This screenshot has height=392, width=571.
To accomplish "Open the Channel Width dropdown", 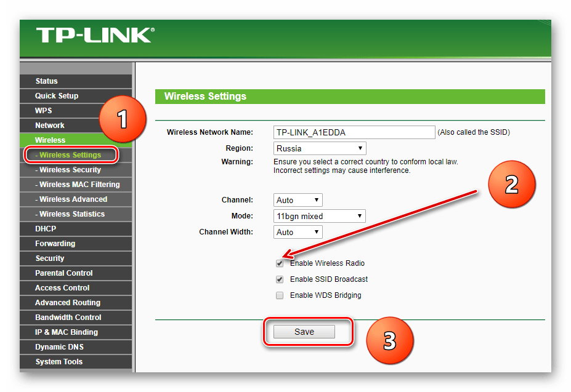I will [298, 232].
